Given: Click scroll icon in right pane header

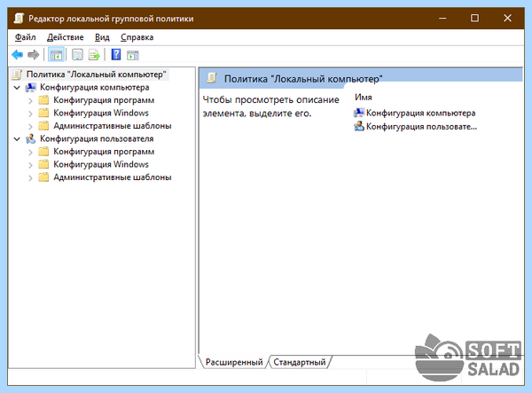Looking at the screenshot, I should [x=212, y=78].
